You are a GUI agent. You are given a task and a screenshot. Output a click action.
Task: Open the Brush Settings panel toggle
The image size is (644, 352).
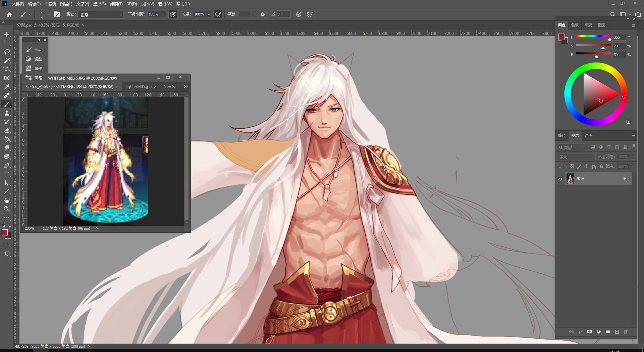[x=57, y=14]
